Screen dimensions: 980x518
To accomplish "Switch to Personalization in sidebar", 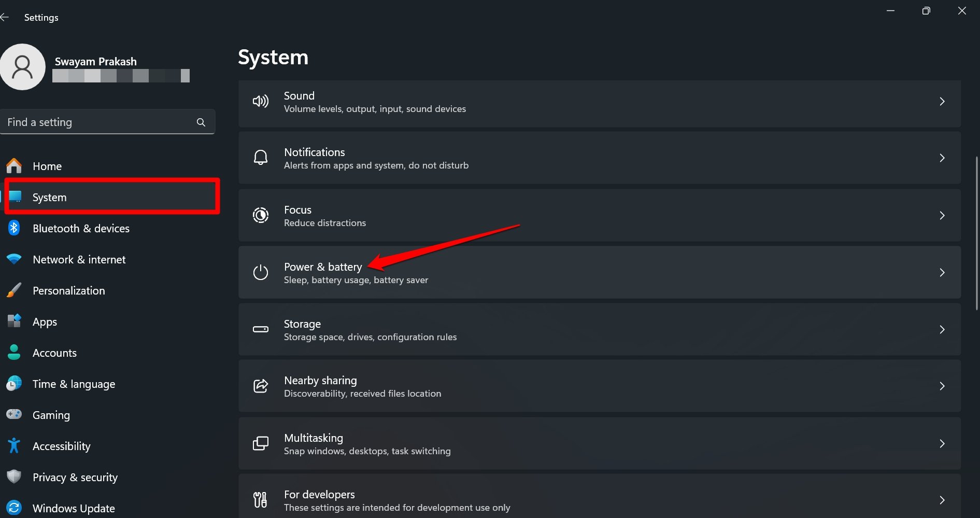I will 68,291.
